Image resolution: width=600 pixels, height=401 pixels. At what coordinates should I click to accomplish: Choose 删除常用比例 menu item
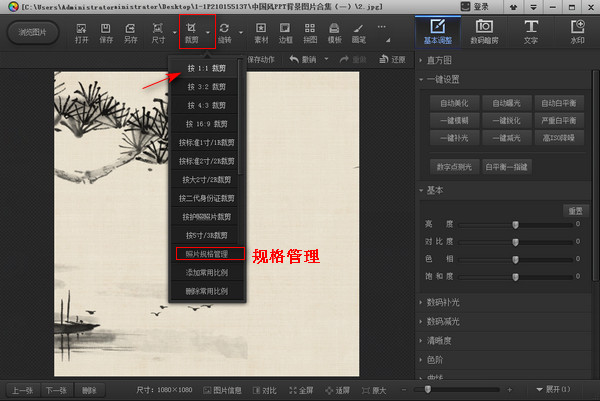(206, 291)
